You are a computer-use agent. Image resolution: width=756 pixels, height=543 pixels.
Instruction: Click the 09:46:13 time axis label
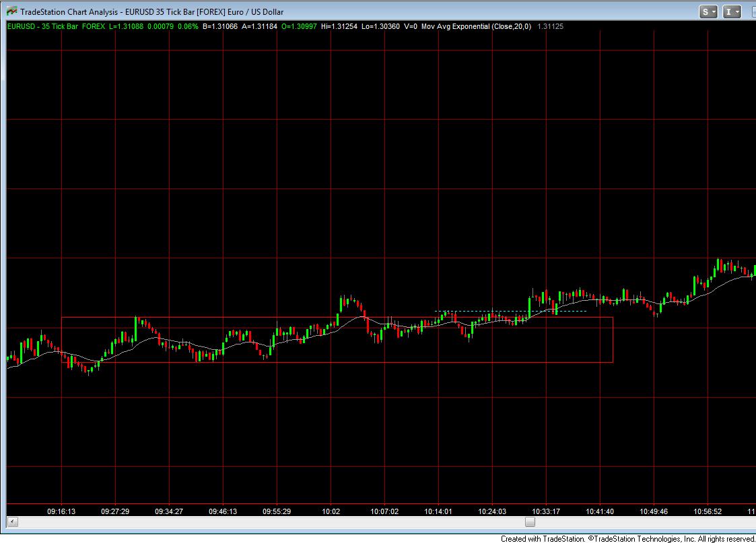tap(223, 511)
